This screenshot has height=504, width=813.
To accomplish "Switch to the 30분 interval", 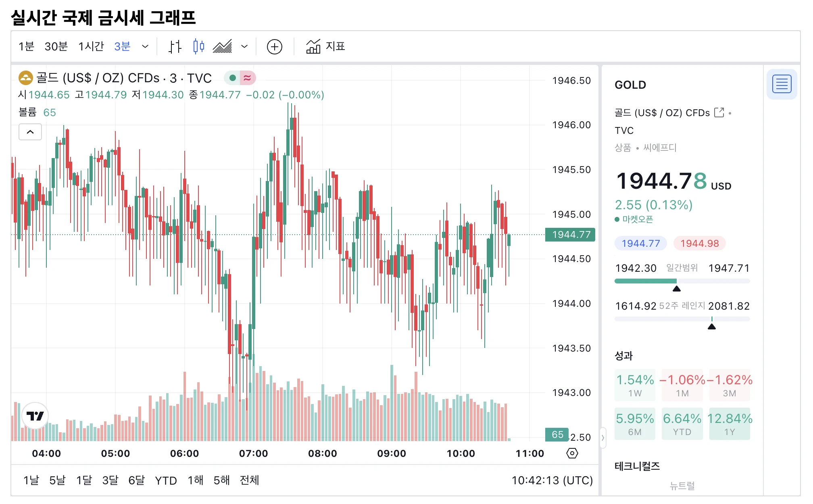I will tap(56, 47).
